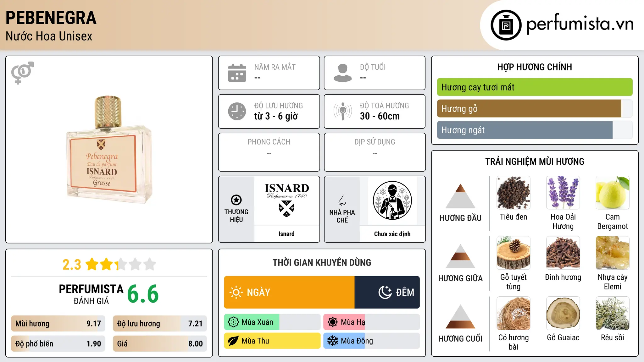Click the PERFUMISTA ĐÁNH GIÁ label
644x362 pixels.
click(x=91, y=294)
